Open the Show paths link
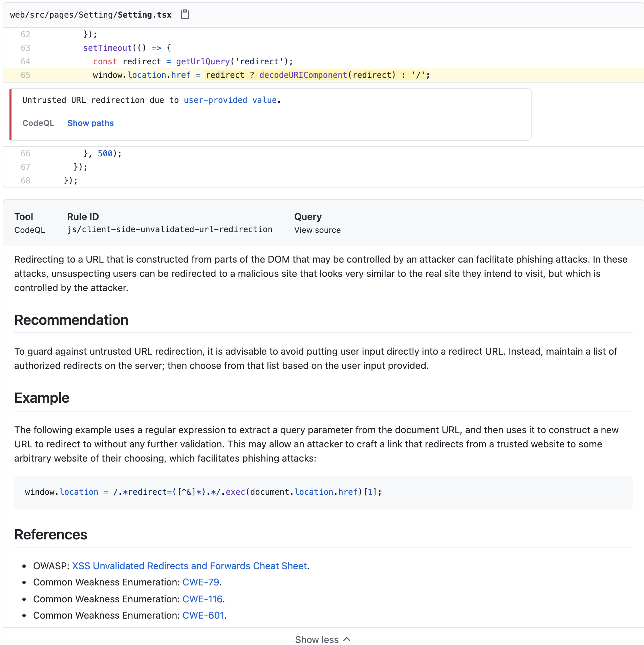This screenshot has height=645, width=644. tap(90, 123)
